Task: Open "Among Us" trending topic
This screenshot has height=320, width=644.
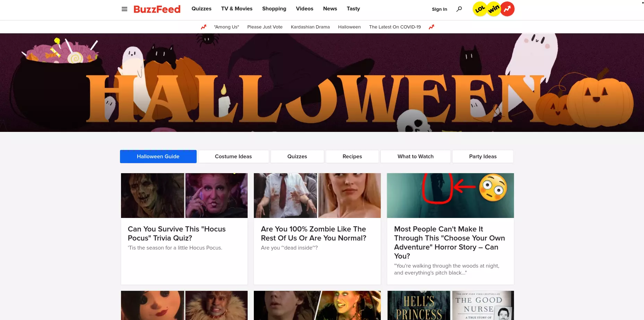Action: [x=226, y=27]
